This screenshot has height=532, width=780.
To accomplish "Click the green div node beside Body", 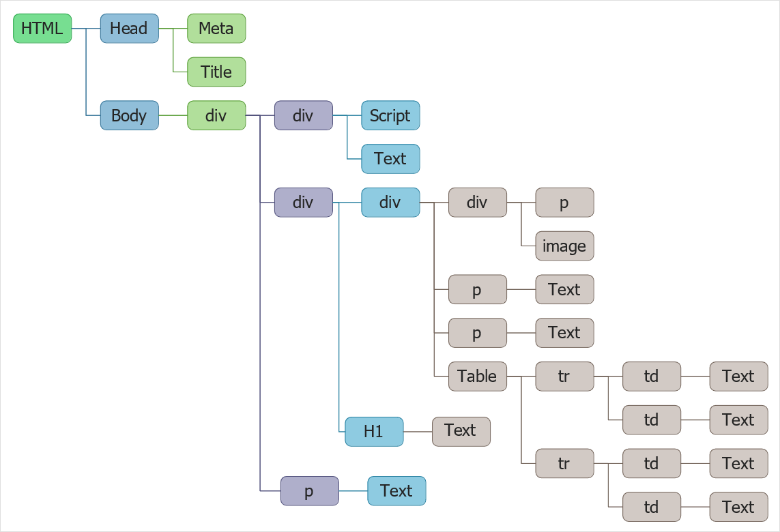I will 216,115.
